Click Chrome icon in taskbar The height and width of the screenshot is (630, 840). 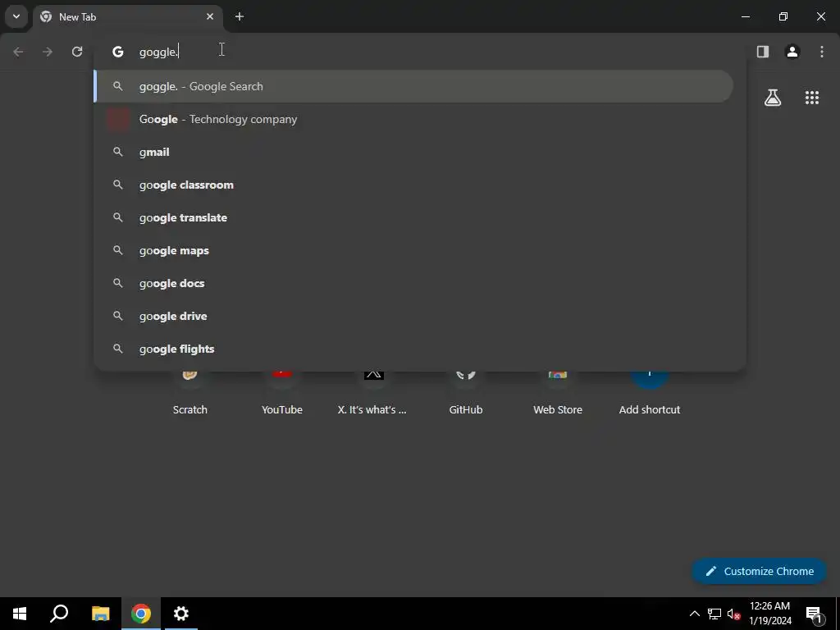click(141, 614)
